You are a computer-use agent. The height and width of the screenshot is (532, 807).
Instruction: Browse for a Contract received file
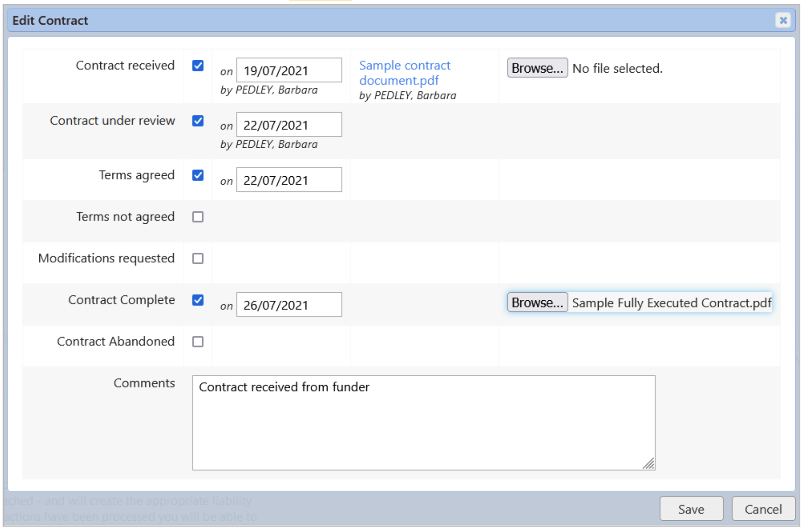click(537, 68)
